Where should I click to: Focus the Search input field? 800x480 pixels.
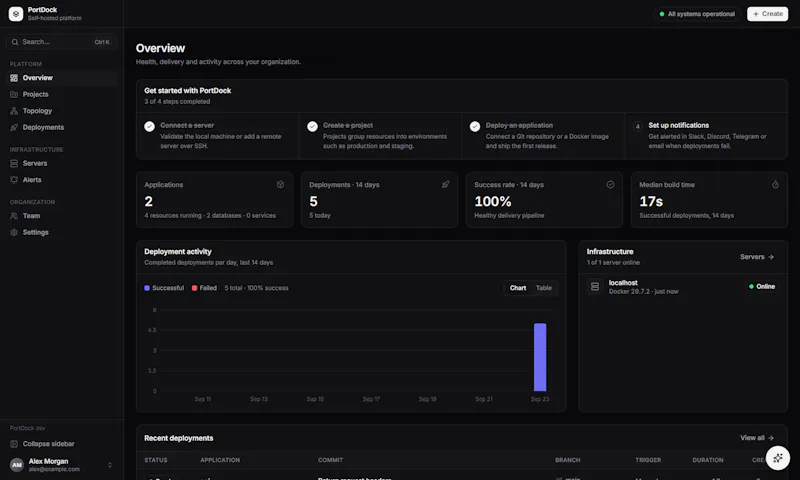click(61, 42)
